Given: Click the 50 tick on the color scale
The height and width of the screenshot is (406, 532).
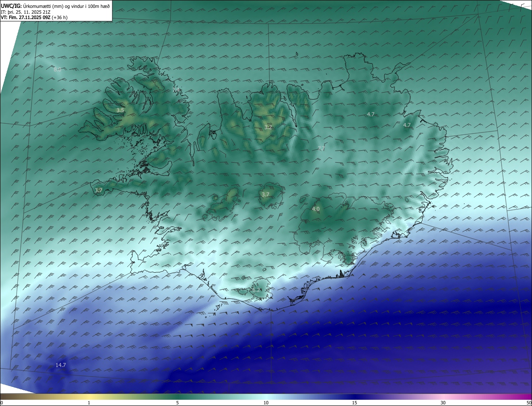Looking at the screenshot, I should (x=529, y=403).
